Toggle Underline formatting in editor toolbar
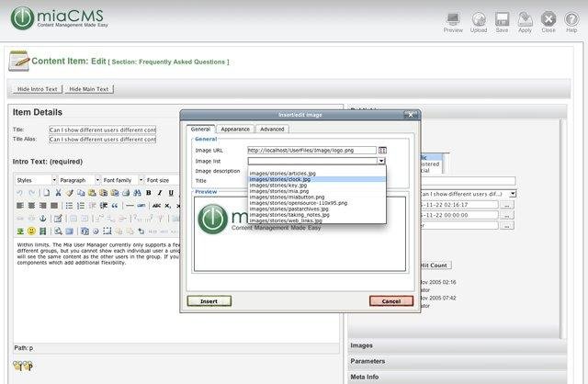 click(x=171, y=193)
